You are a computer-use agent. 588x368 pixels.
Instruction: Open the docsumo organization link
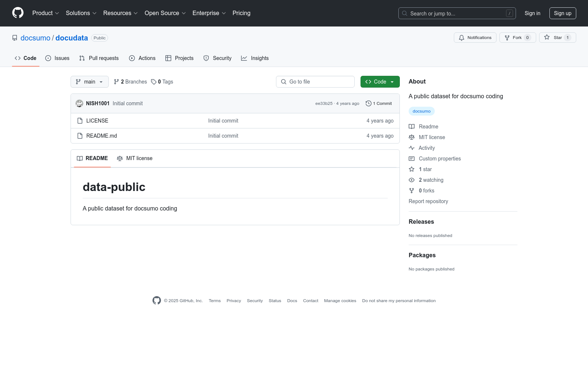(x=35, y=38)
